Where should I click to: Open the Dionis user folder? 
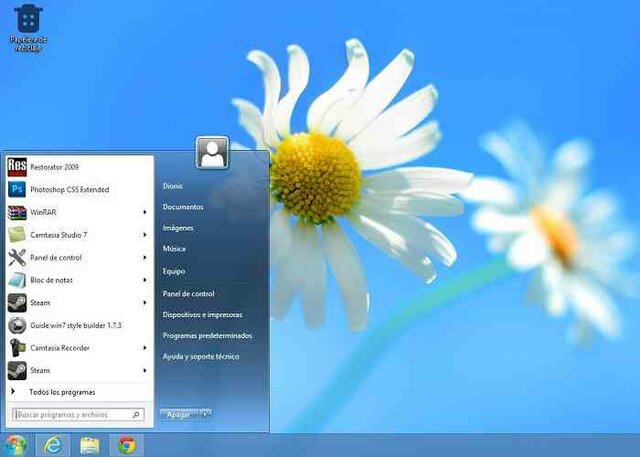click(173, 186)
